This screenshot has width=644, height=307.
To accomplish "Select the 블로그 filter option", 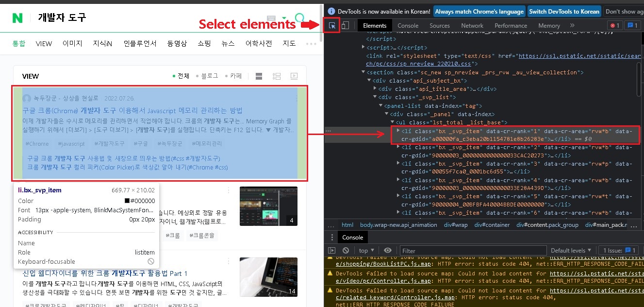I will (x=207, y=76).
